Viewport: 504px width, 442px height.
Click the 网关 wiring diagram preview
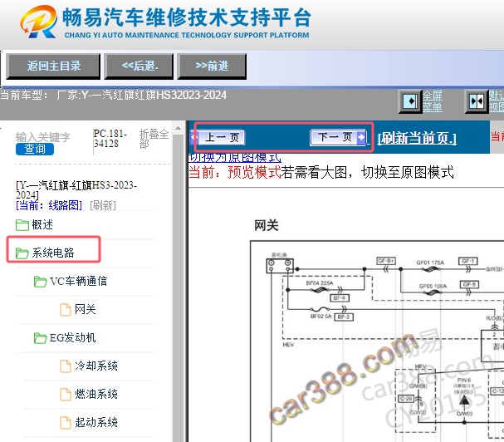[377, 341]
